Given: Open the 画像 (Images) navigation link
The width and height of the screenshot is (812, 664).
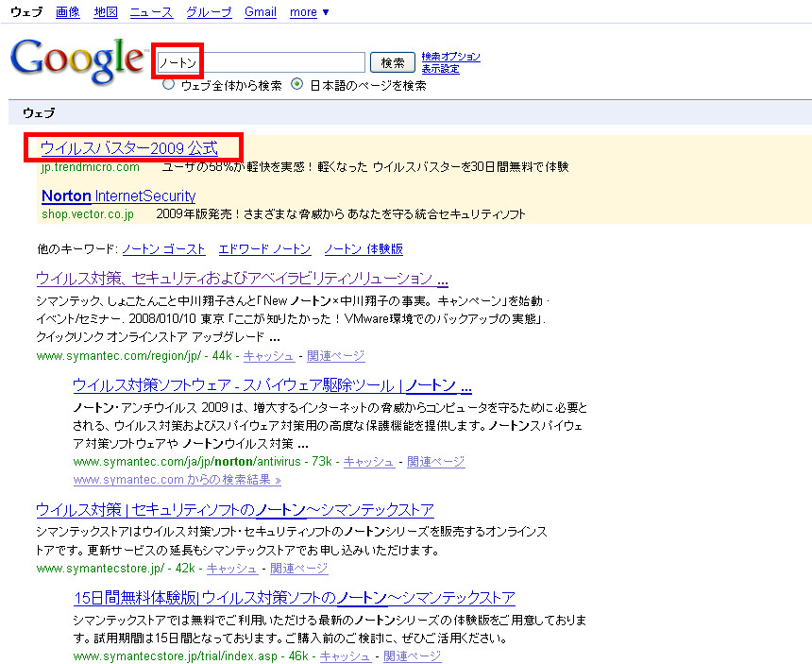Looking at the screenshot, I should tap(68, 12).
